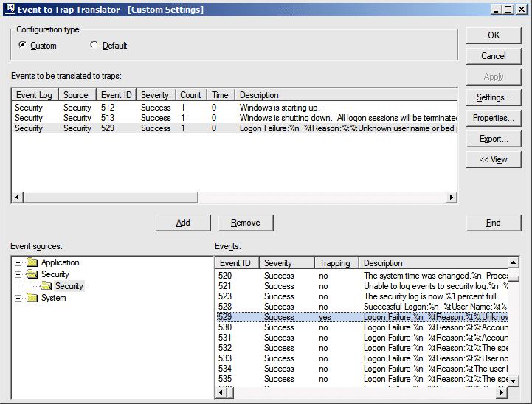Click the System folder icon
This screenshot has height=404, width=532.
coord(32,298)
